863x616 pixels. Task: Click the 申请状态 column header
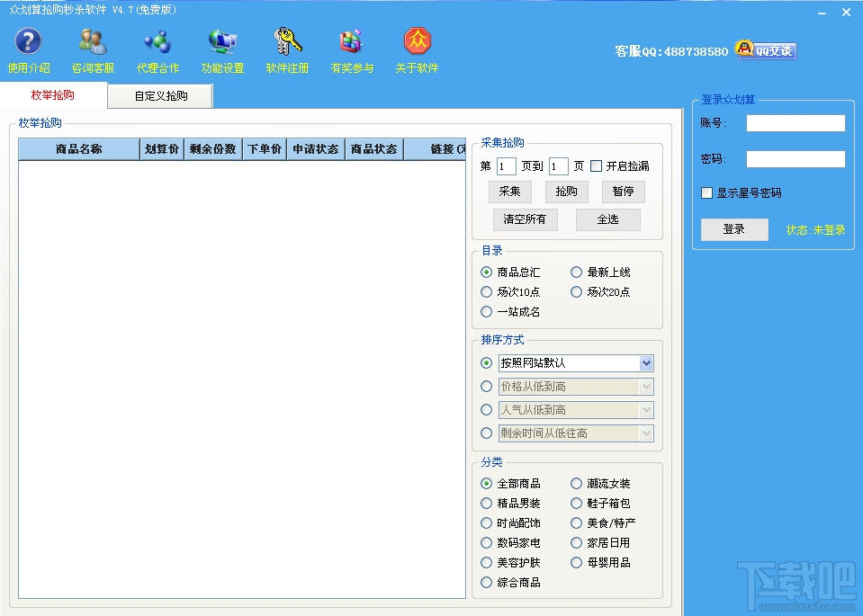point(316,149)
